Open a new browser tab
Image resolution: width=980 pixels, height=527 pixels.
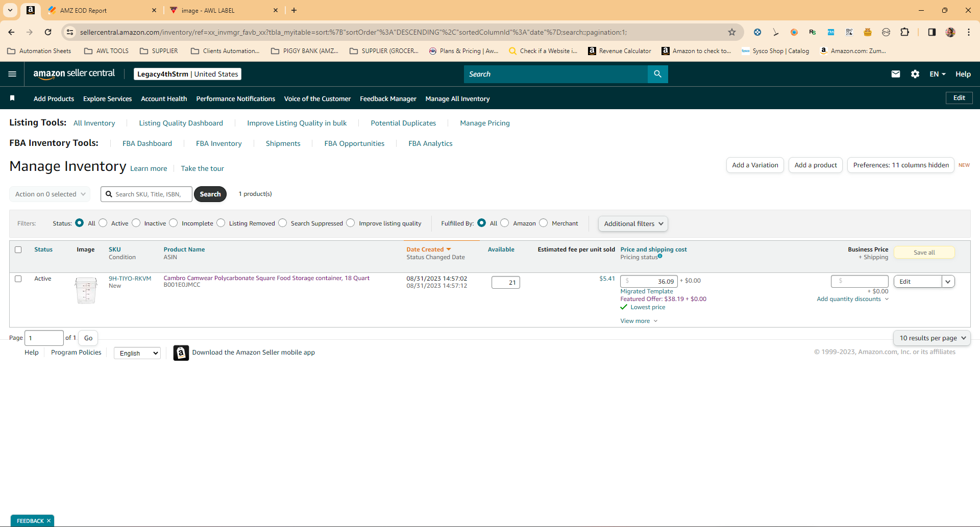(x=294, y=10)
